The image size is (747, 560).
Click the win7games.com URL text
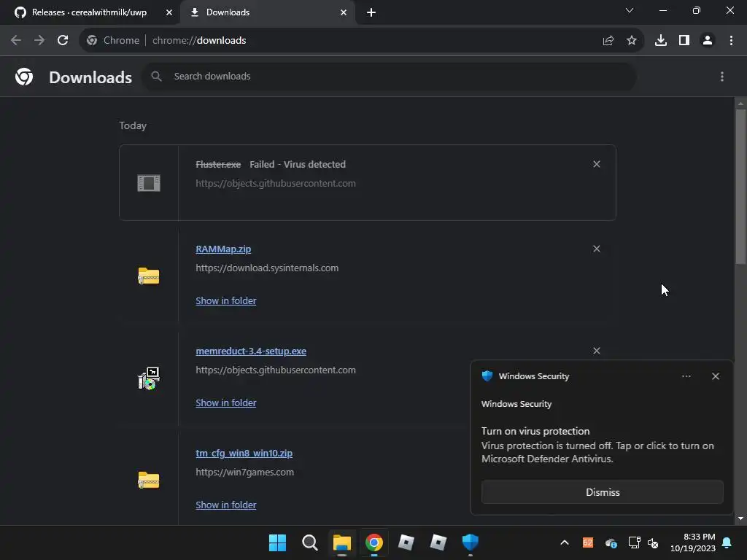pos(244,472)
